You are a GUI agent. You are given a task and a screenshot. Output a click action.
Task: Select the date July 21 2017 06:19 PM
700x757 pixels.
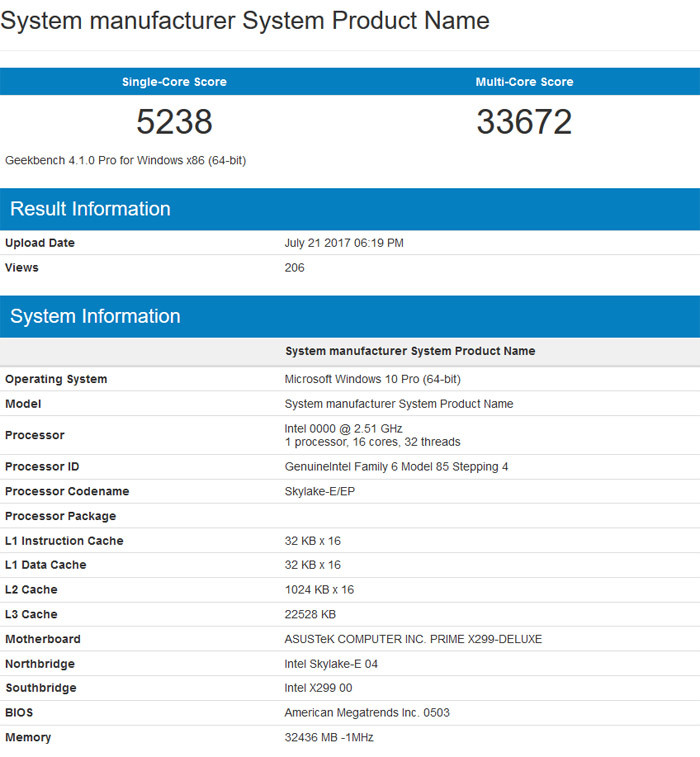(344, 243)
